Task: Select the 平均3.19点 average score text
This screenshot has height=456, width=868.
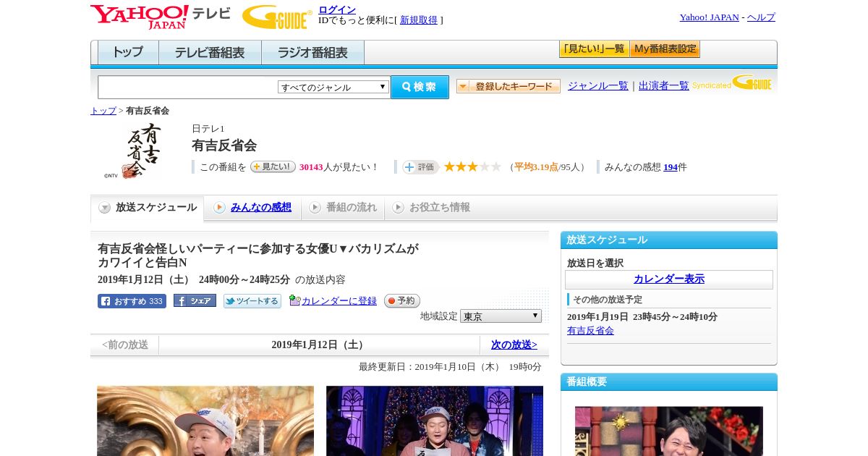Action: [536, 167]
